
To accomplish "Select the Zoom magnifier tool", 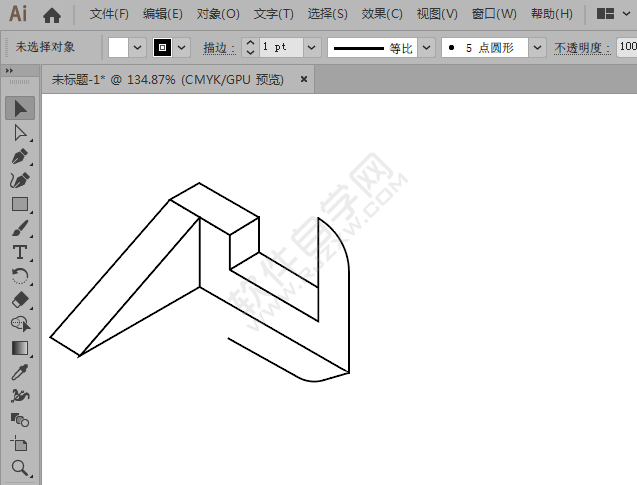I will (x=20, y=468).
